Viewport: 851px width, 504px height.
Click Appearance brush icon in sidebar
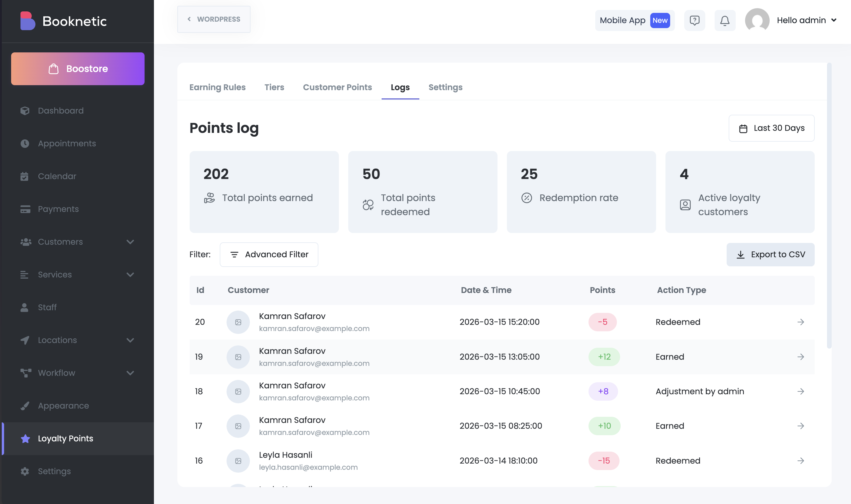[25, 406]
